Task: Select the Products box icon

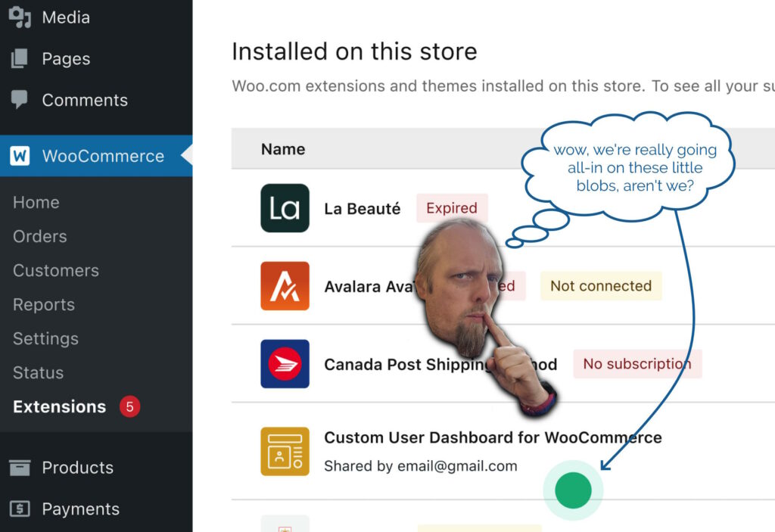Action: (x=20, y=468)
